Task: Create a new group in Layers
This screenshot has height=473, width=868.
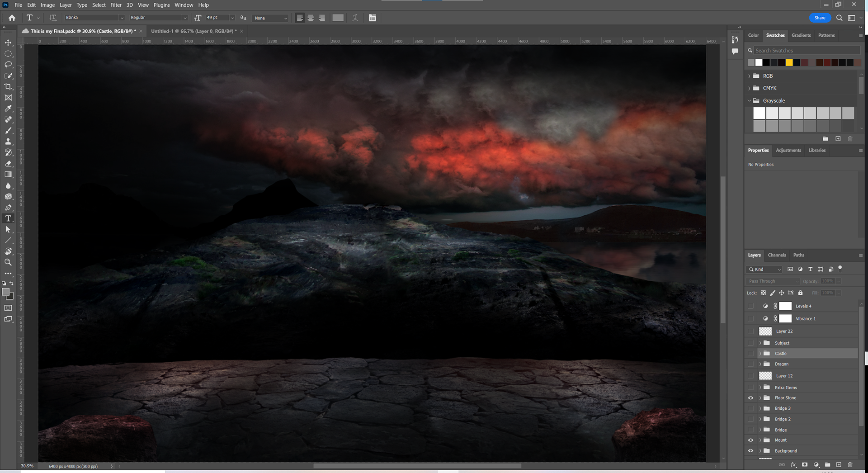Action: [827, 464]
